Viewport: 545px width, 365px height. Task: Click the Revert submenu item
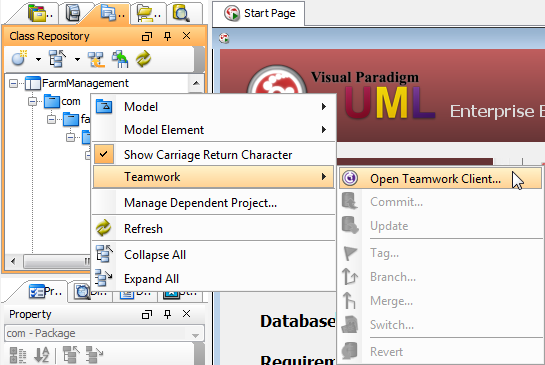[x=440, y=352]
